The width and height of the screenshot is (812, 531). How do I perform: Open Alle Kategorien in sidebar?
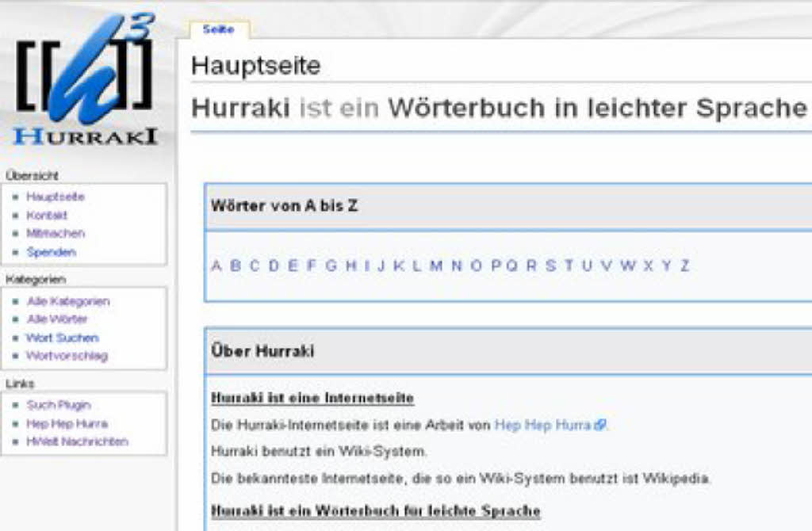pyautogui.click(x=67, y=301)
